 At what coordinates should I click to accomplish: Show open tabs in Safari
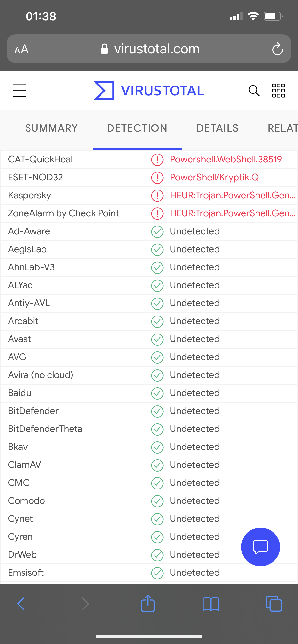coord(274,604)
